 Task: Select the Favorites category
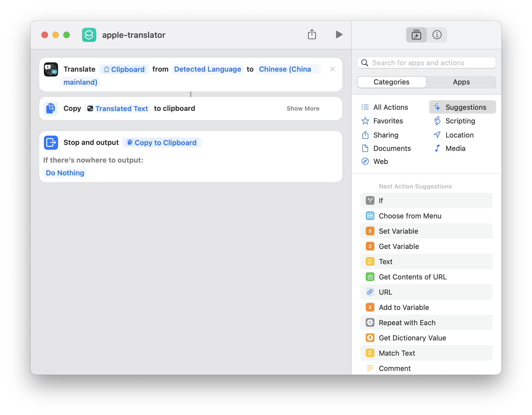coord(388,121)
